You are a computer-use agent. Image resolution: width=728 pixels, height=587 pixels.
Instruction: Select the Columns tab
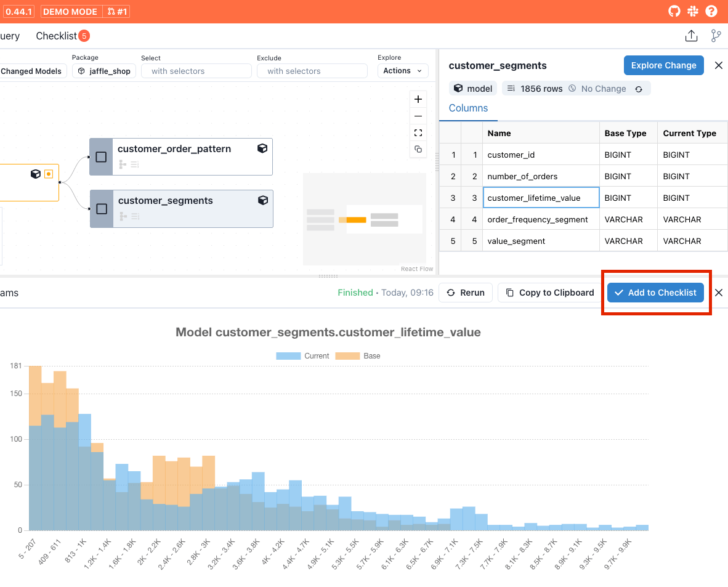point(468,108)
